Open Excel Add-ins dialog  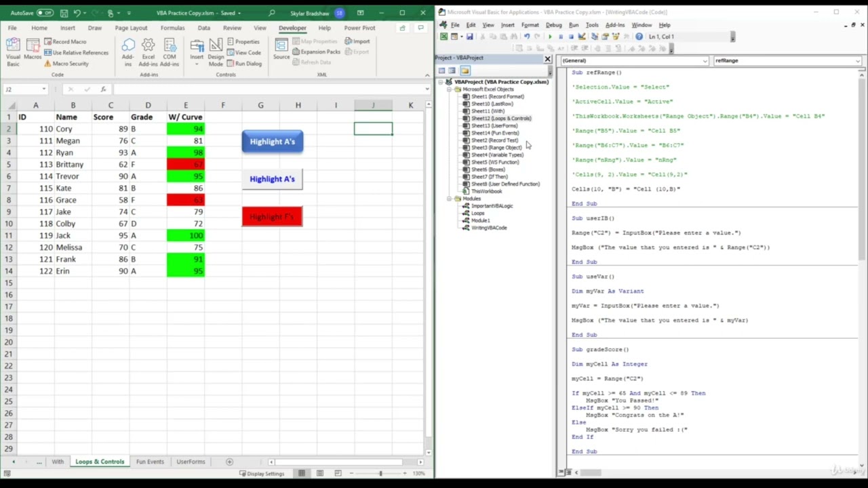(x=148, y=52)
